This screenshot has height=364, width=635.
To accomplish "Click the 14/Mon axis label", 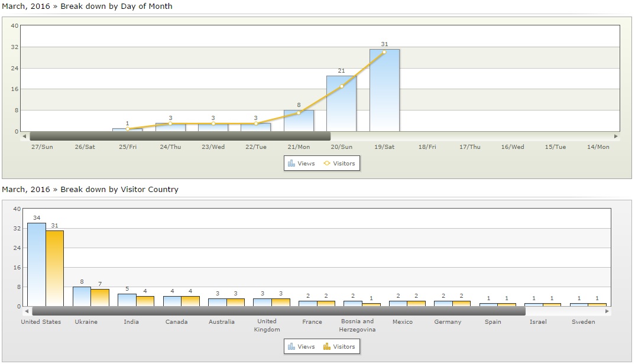I will pos(598,147).
